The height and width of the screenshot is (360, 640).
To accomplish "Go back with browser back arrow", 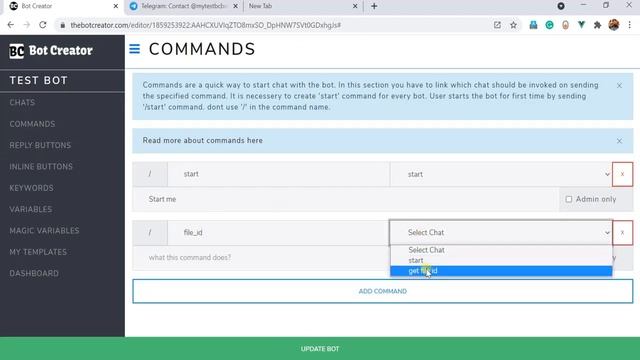I will click(11, 25).
